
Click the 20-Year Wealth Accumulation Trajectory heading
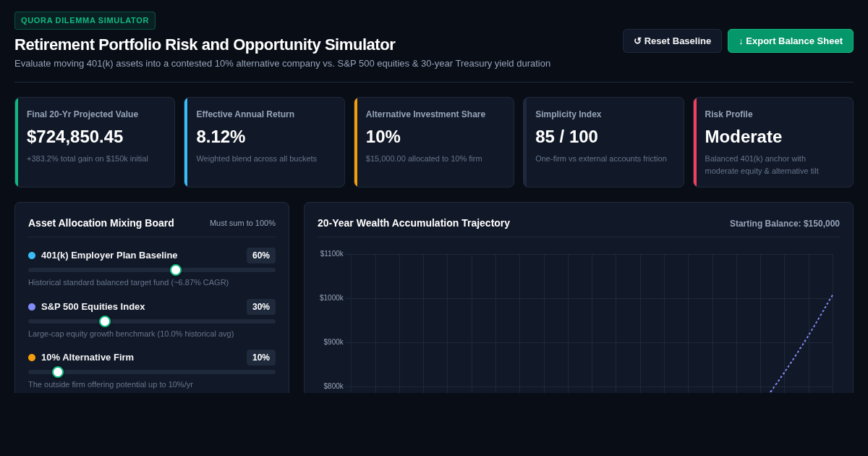pyautogui.click(x=414, y=223)
